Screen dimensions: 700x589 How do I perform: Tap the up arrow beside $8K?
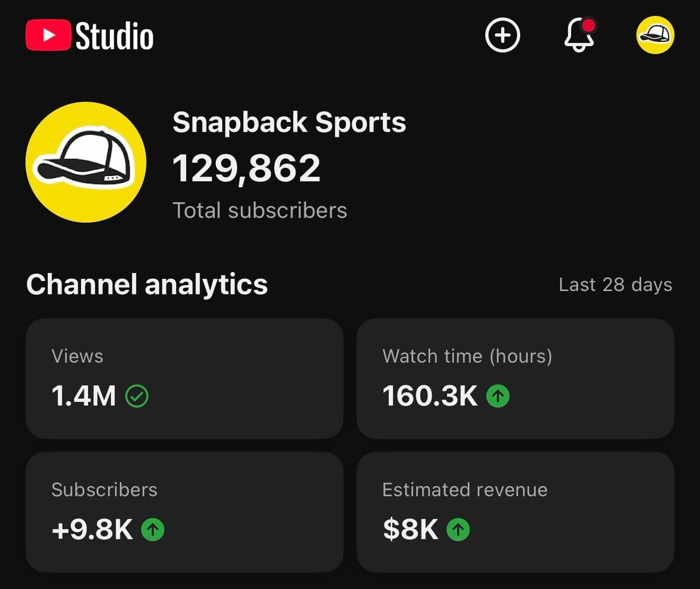(x=458, y=530)
